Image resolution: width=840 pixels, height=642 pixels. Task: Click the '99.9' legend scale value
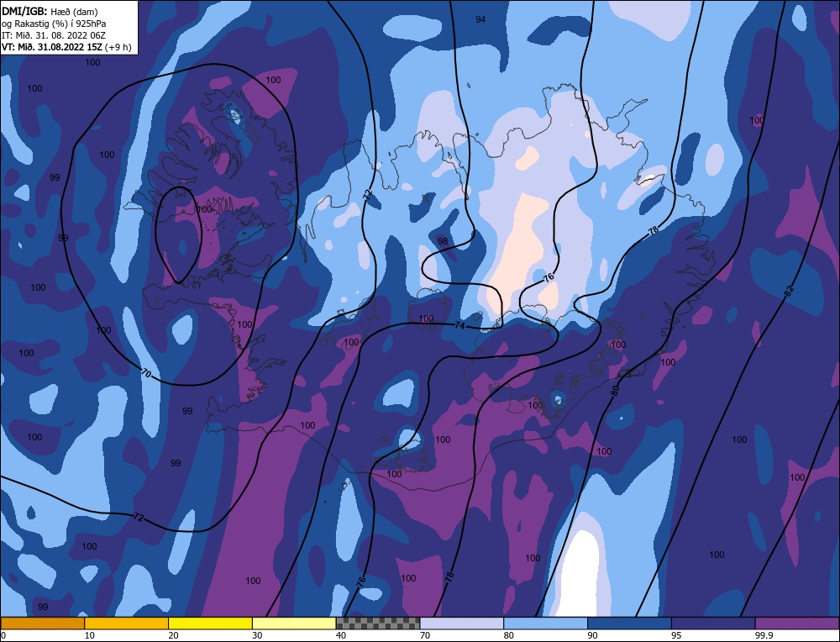click(x=764, y=635)
